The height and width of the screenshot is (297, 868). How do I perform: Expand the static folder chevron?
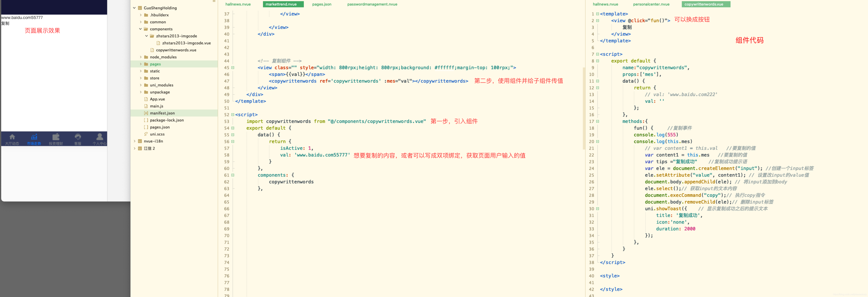click(141, 71)
